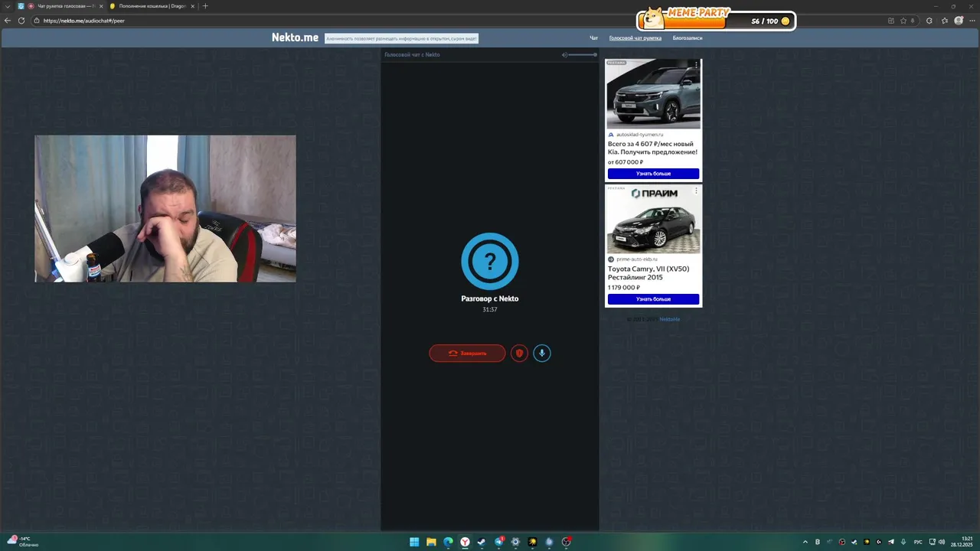Open the Kia ad options menu dots
The width and height of the screenshot is (980, 551).
[x=696, y=64]
